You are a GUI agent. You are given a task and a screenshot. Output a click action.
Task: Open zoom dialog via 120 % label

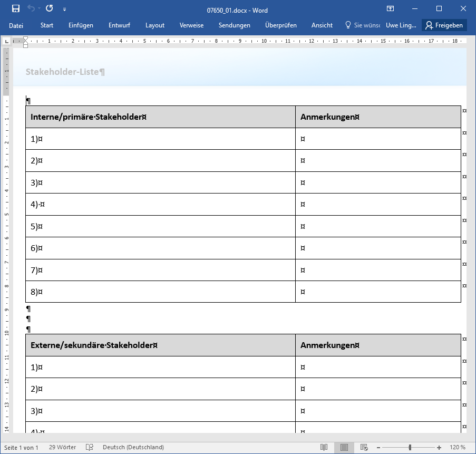[x=458, y=447]
